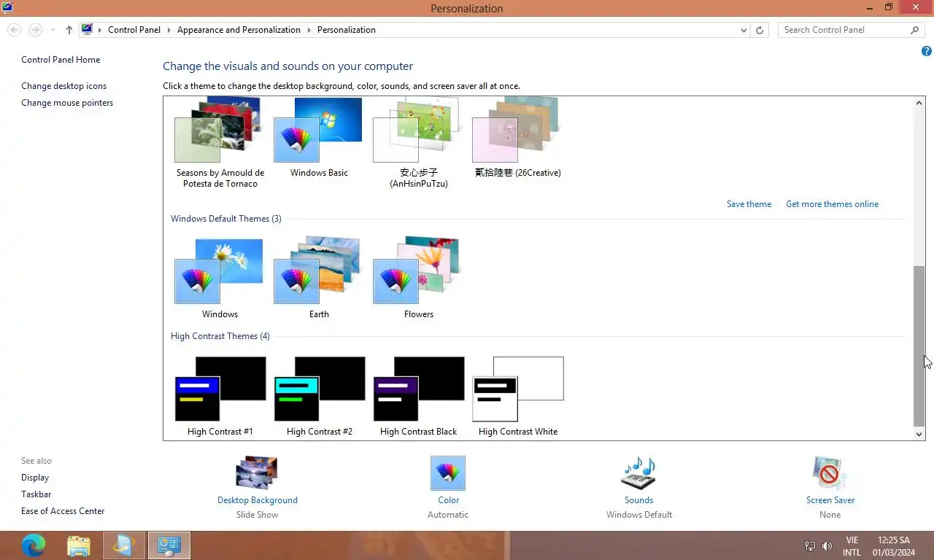The width and height of the screenshot is (934, 560).
Task: Click the Forward navigation arrow
Action: [x=35, y=30]
